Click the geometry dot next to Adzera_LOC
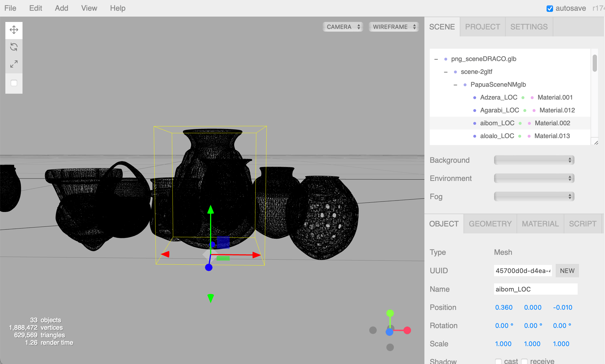The image size is (605, 364). click(523, 98)
